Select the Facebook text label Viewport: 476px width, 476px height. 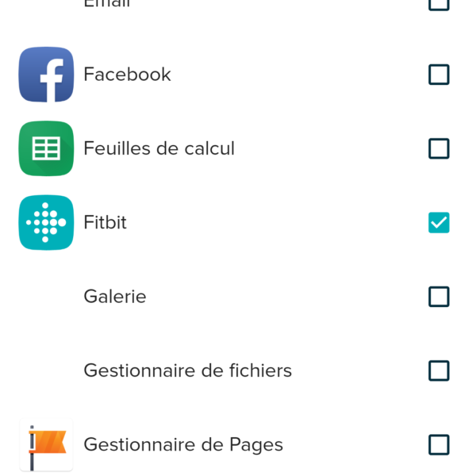tap(127, 75)
